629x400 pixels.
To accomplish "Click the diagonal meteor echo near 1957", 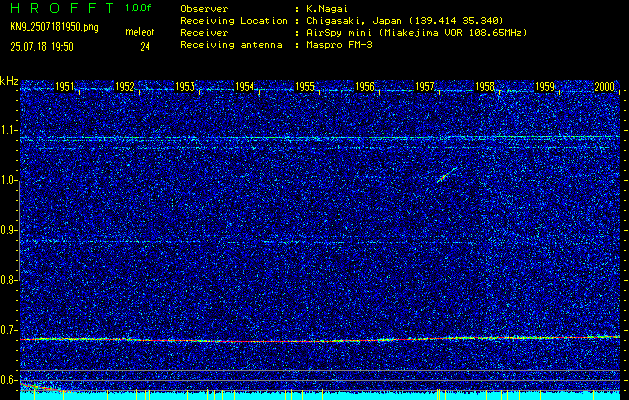I will 446,175.
